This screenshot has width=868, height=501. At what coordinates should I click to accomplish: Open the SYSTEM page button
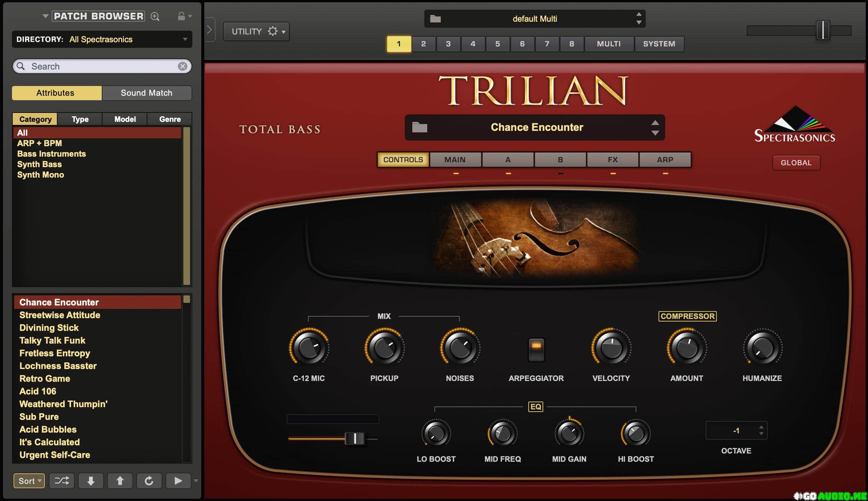(659, 44)
